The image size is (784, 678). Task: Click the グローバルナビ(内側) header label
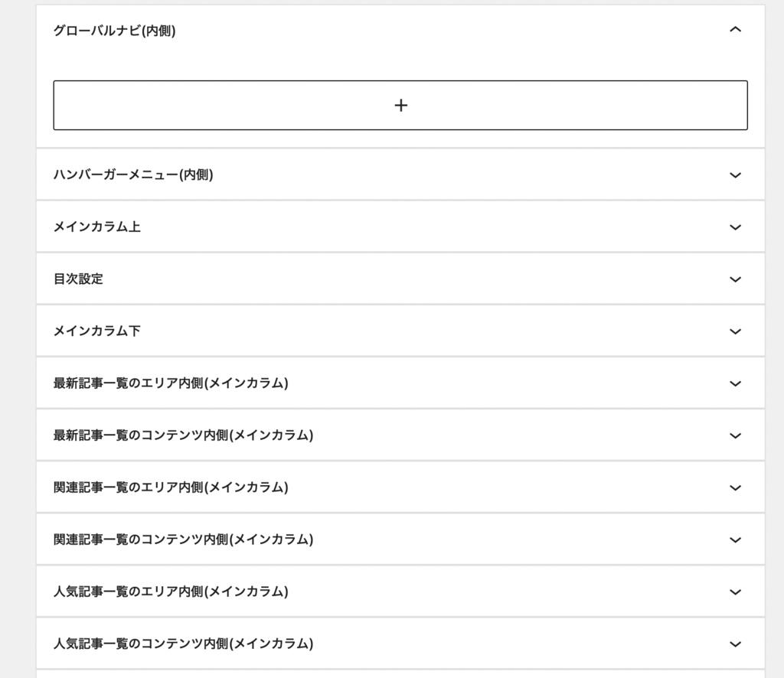pos(113,30)
